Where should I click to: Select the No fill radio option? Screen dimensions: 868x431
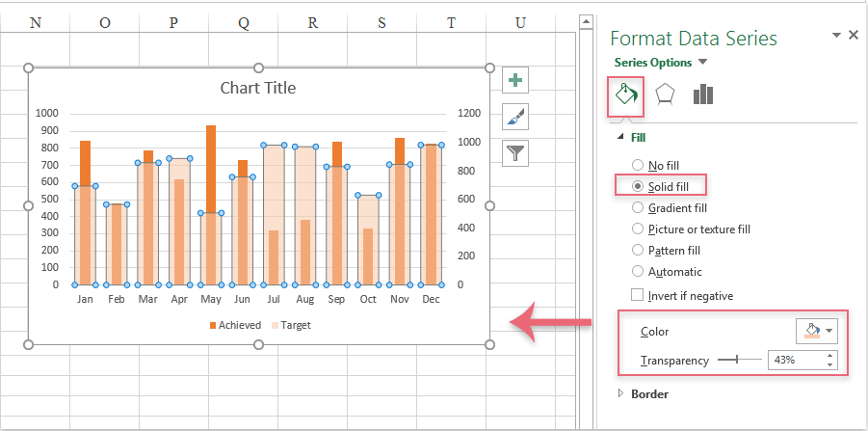coord(637,164)
